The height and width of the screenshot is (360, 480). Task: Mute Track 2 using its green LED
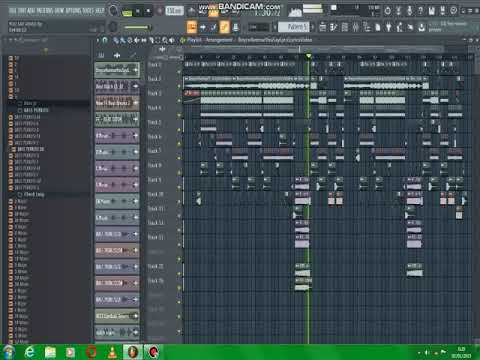[x=179, y=86]
